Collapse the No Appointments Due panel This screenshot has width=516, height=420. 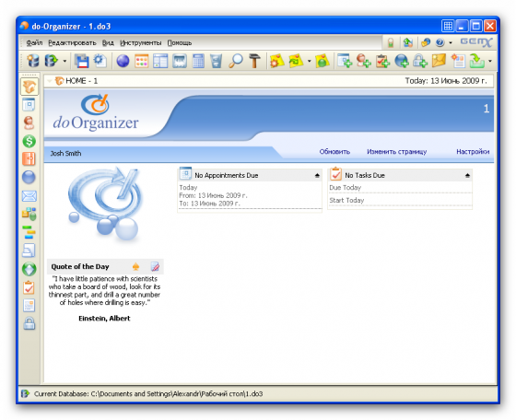(317, 176)
